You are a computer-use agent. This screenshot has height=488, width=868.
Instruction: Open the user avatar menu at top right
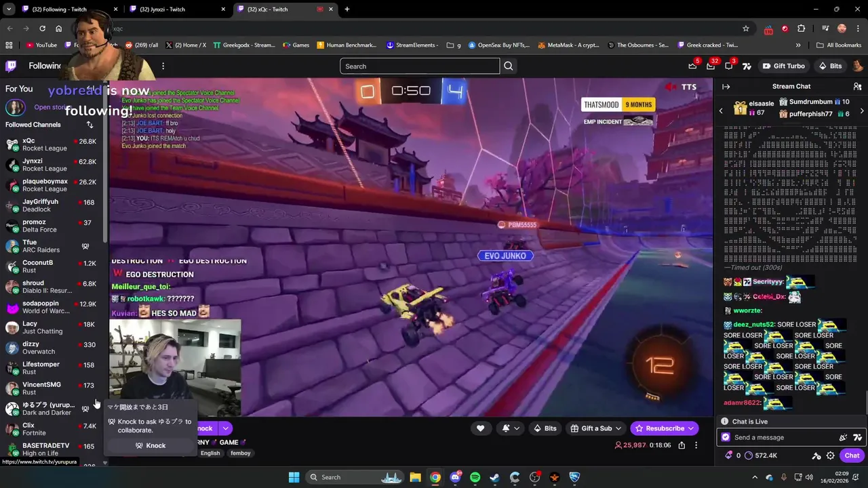857,66
